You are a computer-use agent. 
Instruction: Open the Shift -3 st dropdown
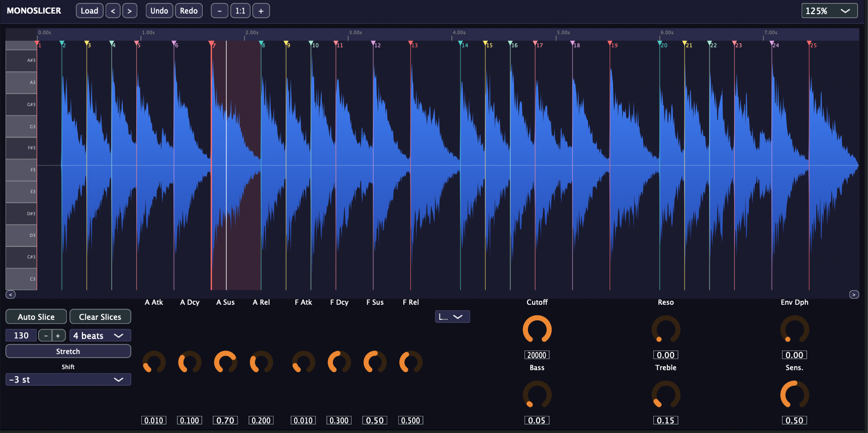pyautogui.click(x=68, y=379)
